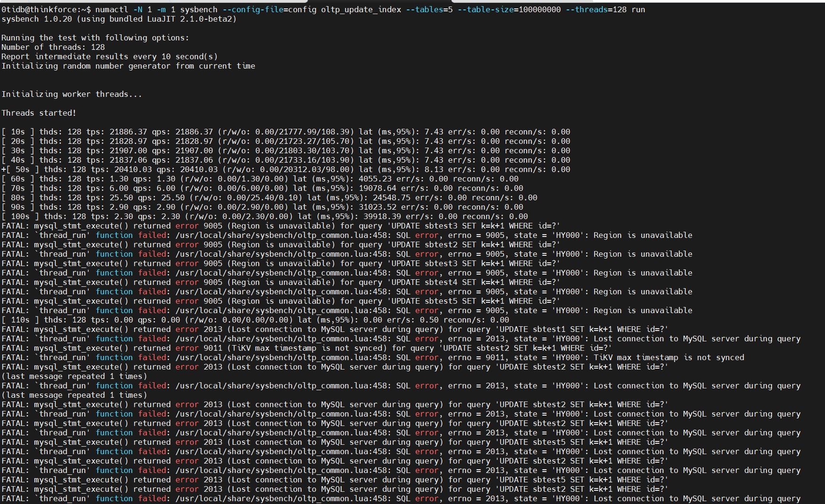Click 'Report intermediate results every 10 second(s)'
Image resolution: width=825 pixels, height=504 pixels.
(110, 56)
